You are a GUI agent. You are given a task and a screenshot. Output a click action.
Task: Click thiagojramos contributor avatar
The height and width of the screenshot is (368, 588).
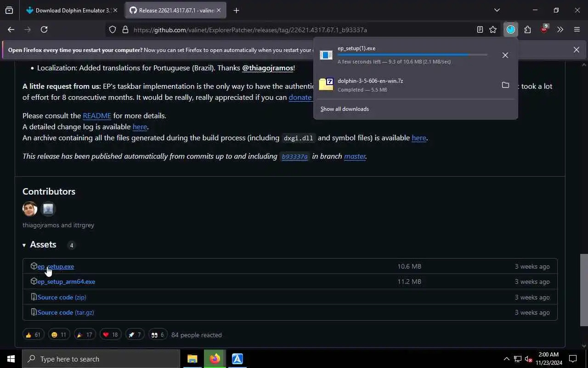[30, 209]
